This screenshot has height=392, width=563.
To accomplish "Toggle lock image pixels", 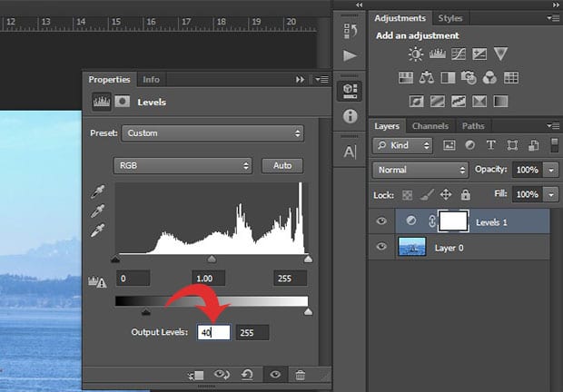I will tap(427, 195).
